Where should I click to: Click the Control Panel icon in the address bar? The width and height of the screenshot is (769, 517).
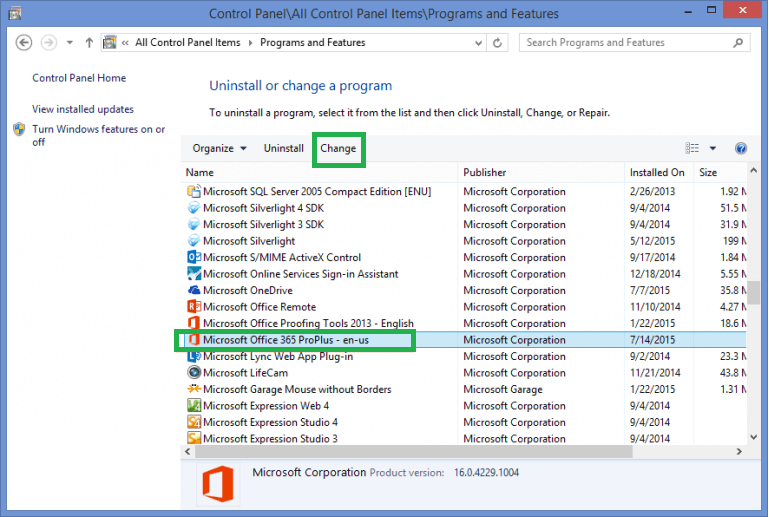pos(110,43)
